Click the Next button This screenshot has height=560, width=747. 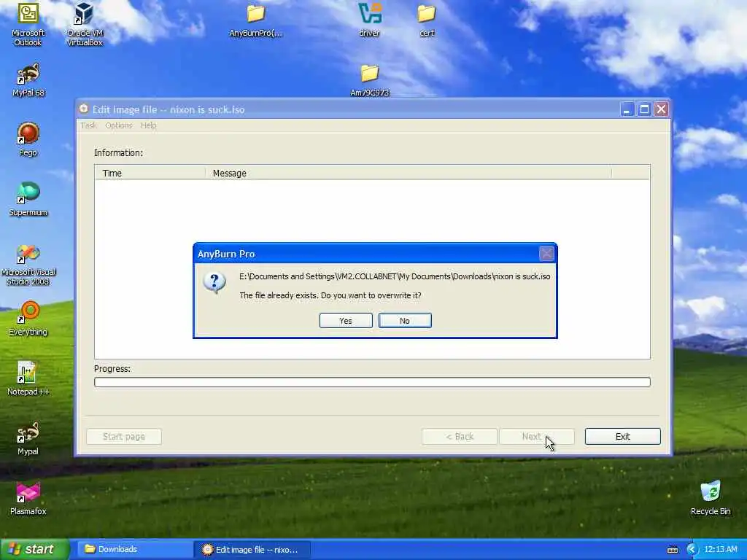[x=537, y=436]
